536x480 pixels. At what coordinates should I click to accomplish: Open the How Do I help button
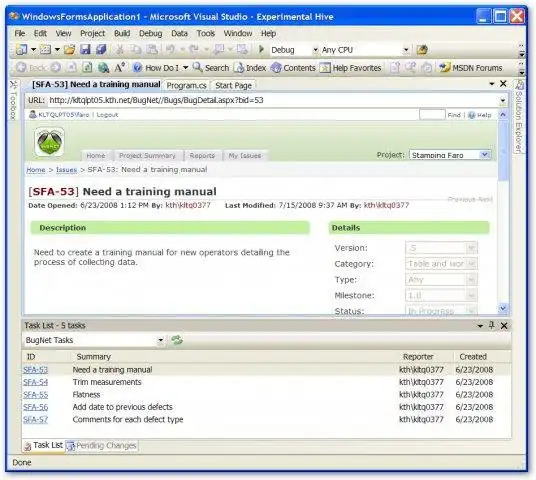click(156, 68)
